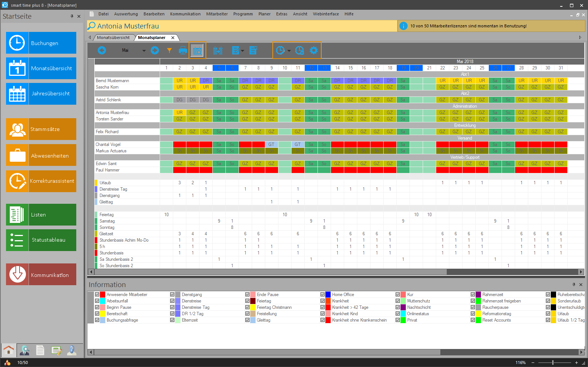Viewport: 588px width, 367px height.
Task: Toggle the Krankheit Kind checkbox
Action: coord(323,314)
